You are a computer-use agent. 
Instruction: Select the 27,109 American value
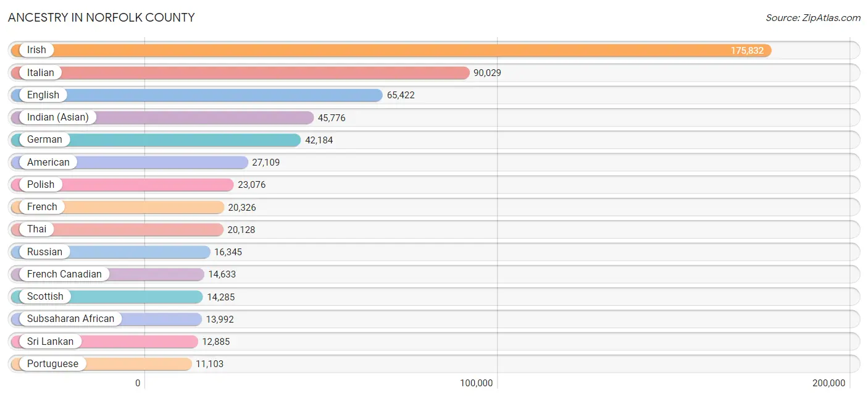tap(265, 163)
